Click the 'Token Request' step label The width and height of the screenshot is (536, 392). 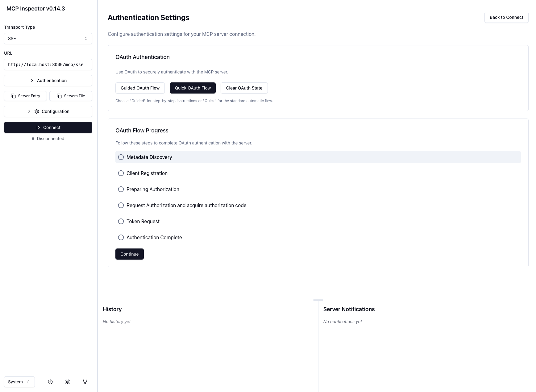(143, 221)
